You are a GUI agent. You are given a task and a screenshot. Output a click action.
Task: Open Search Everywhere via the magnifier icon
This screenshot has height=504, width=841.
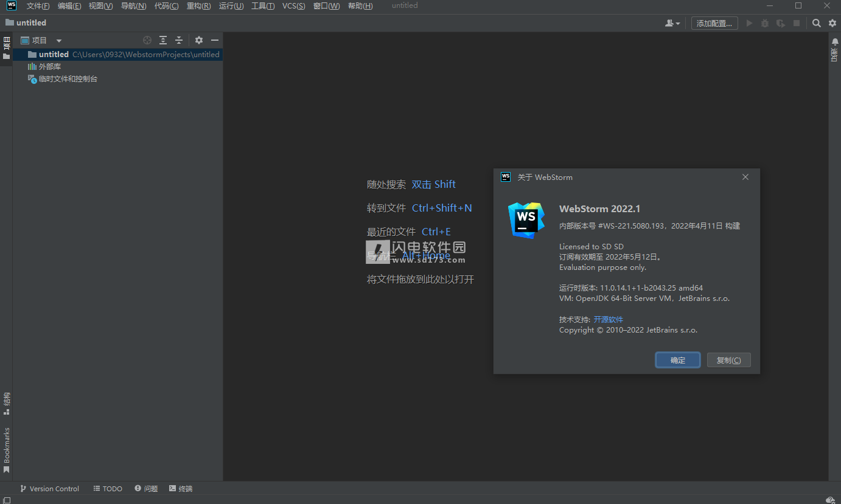click(817, 23)
